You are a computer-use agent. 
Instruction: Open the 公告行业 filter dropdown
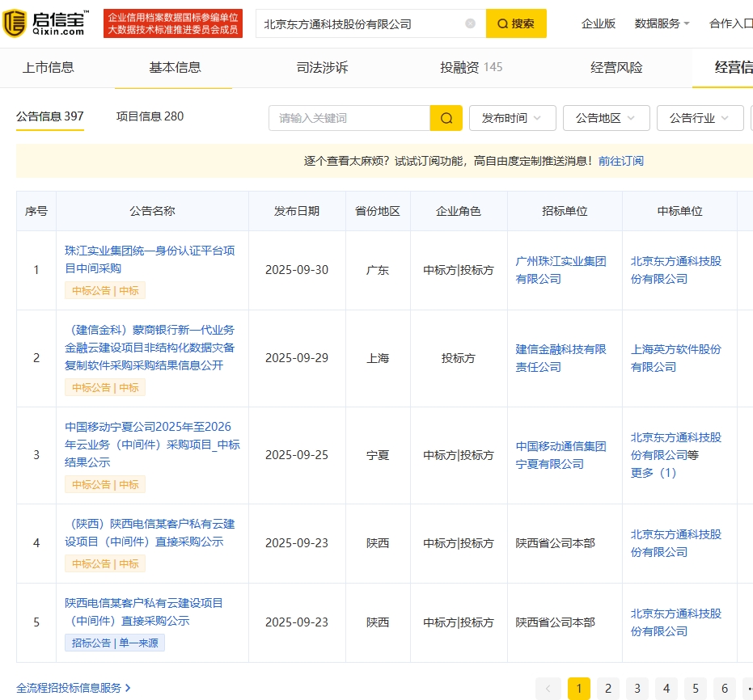pos(700,118)
